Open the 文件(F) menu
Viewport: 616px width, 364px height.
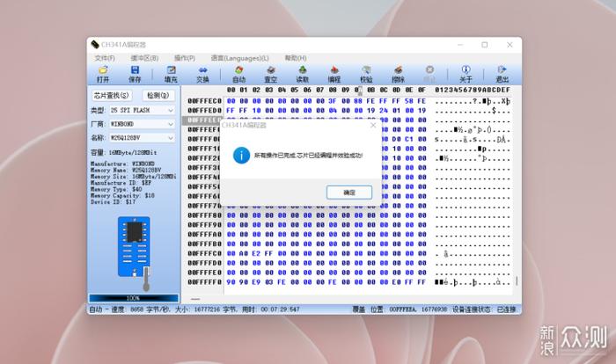pyautogui.click(x=105, y=58)
